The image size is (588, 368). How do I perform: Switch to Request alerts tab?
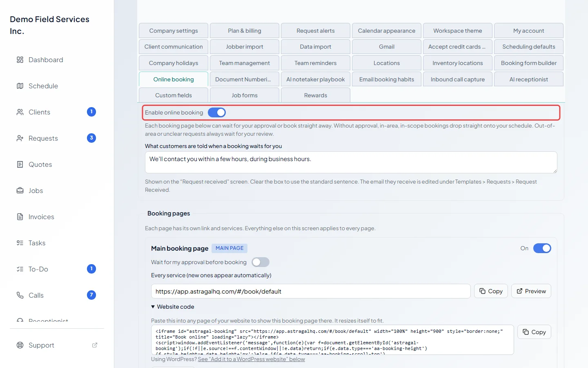click(316, 31)
